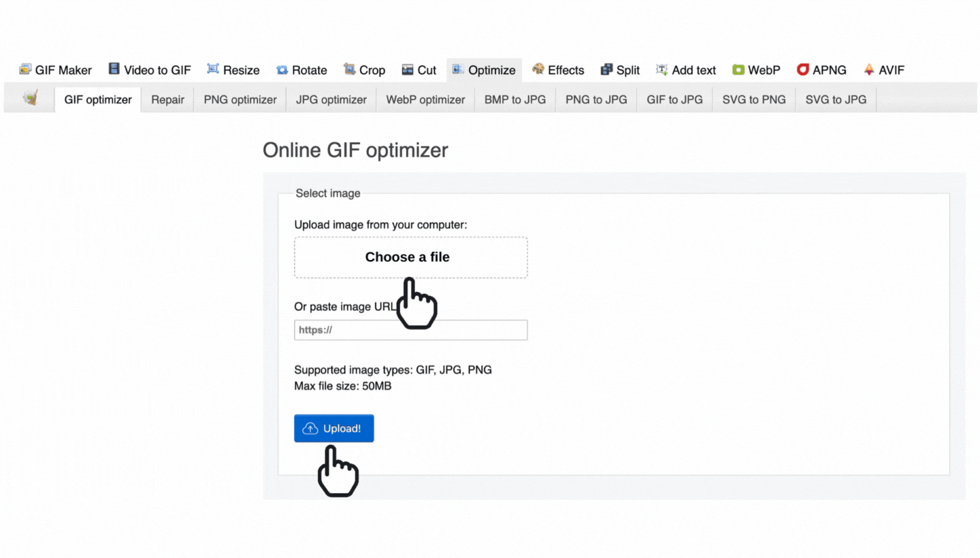
Task: Click the GIF Maker icon
Action: click(26, 69)
